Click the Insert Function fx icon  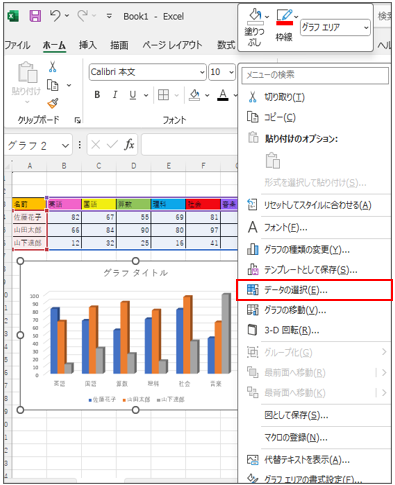click(x=129, y=145)
